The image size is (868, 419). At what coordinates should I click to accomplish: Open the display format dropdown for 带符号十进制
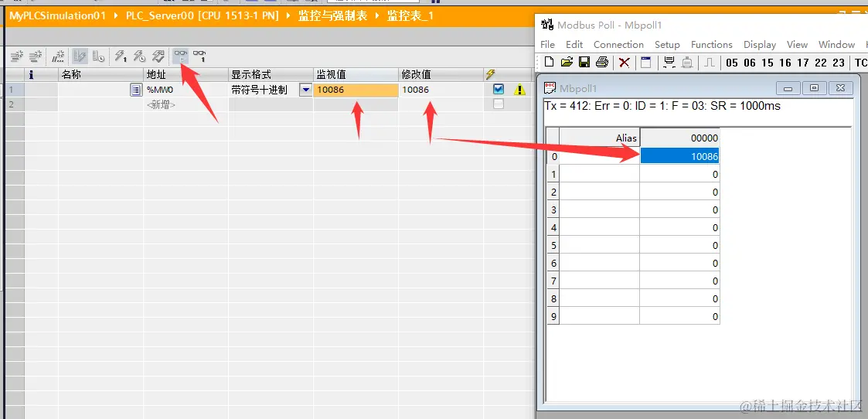point(305,90)
